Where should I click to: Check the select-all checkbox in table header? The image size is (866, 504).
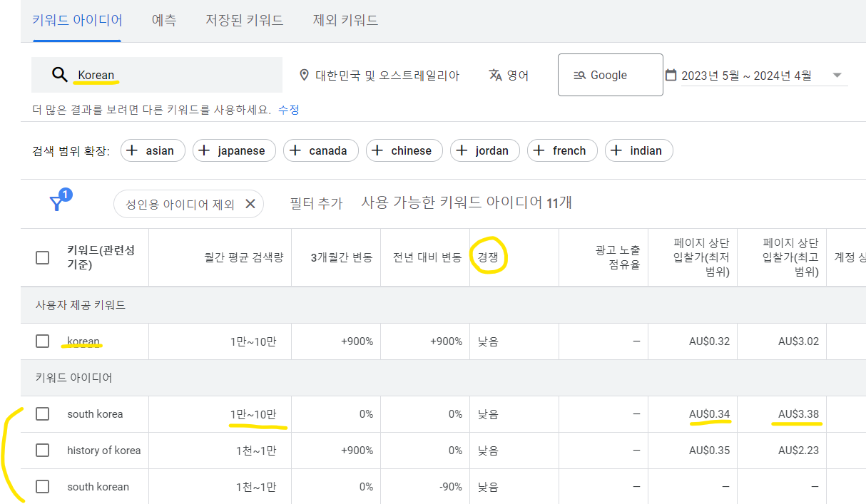[x=41, y=257]
